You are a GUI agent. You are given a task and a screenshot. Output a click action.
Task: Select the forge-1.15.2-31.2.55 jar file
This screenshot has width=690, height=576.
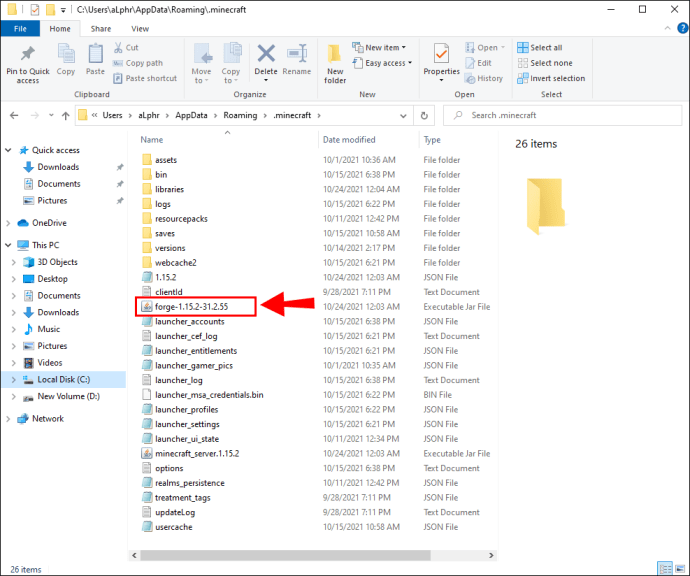point(191,307)
